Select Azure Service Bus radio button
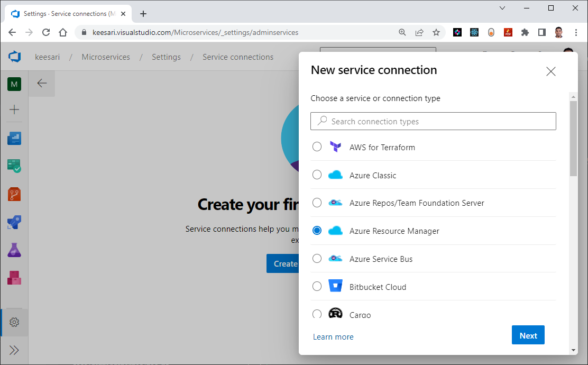Screen dimensions: 588x365 pos(317,259)
